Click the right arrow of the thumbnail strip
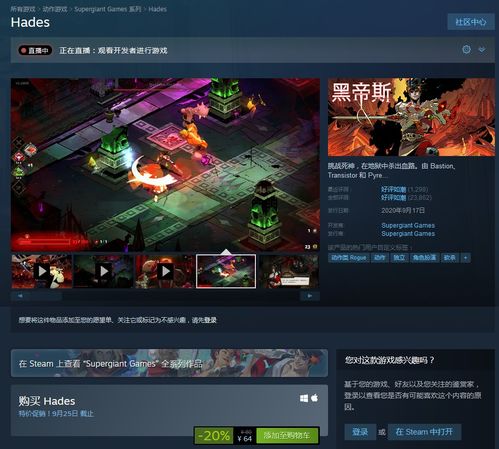This screenshot has width=499, height=449. click(x=310, y=296)
